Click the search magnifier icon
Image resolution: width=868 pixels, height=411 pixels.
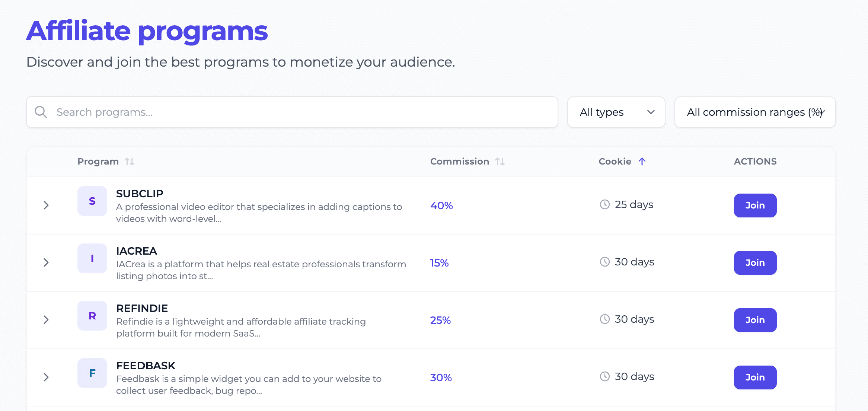[41, 112]
